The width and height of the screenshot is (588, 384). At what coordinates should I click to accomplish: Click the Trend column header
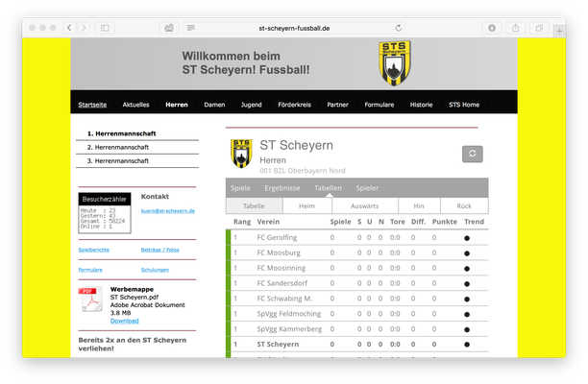pyautogui.click(x=474, y=222)
